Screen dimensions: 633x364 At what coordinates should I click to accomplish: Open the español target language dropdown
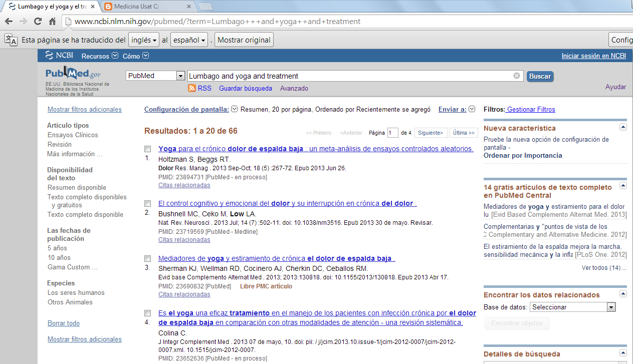[189, 40]
